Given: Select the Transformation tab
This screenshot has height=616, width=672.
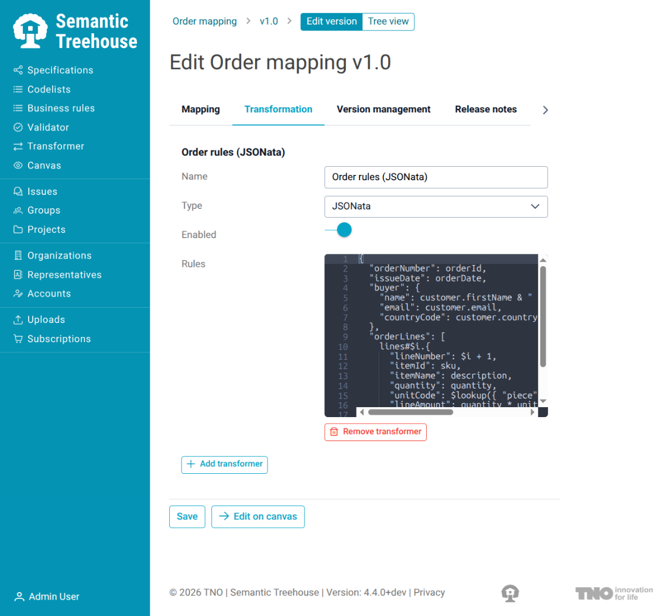Looking at the screenshot, I should [278, 109].
